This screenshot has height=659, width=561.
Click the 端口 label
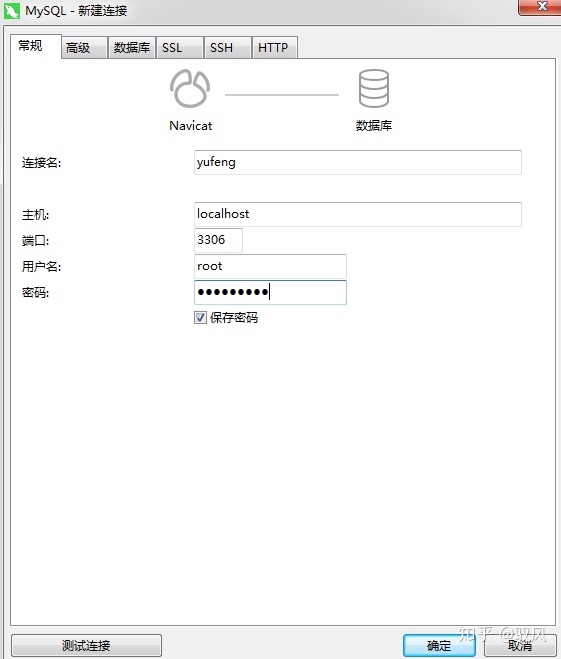[35, 241]
